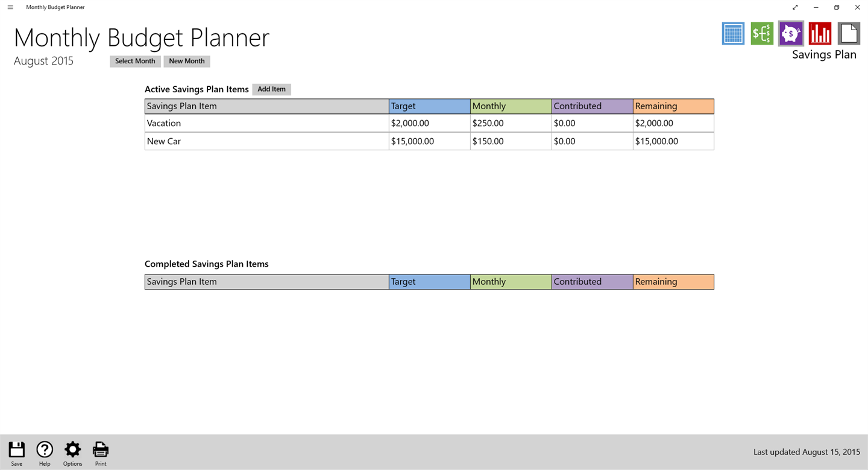
Task: Click the Select Month button
Action: pos(135,61)
